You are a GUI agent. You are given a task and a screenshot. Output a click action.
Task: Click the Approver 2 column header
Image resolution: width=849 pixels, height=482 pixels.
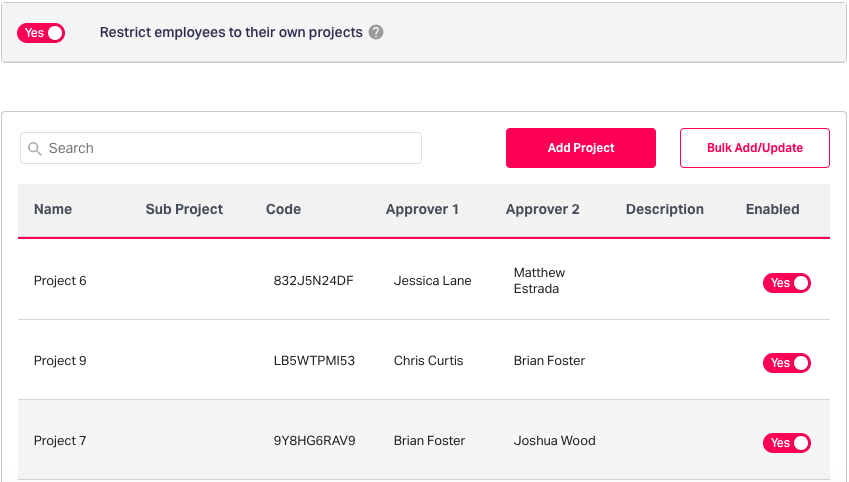(543, 210)
